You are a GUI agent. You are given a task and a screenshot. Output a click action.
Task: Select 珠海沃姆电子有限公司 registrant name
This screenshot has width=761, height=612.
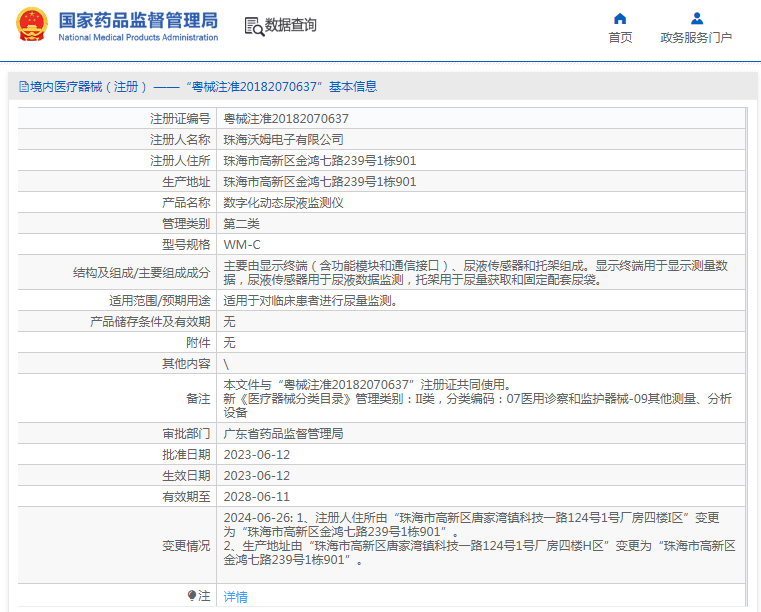coord(283,140)
